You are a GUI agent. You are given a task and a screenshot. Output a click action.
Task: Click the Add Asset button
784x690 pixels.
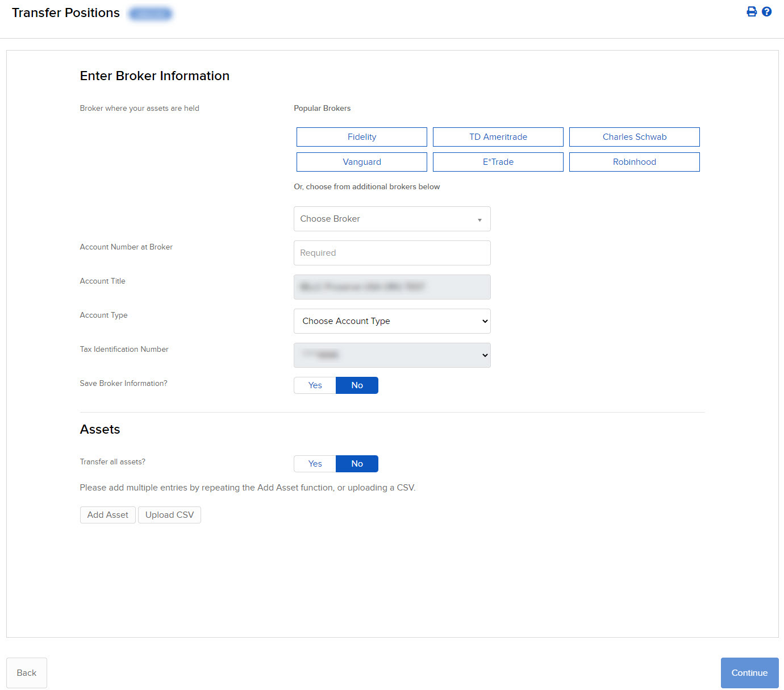tap(107, 514)
